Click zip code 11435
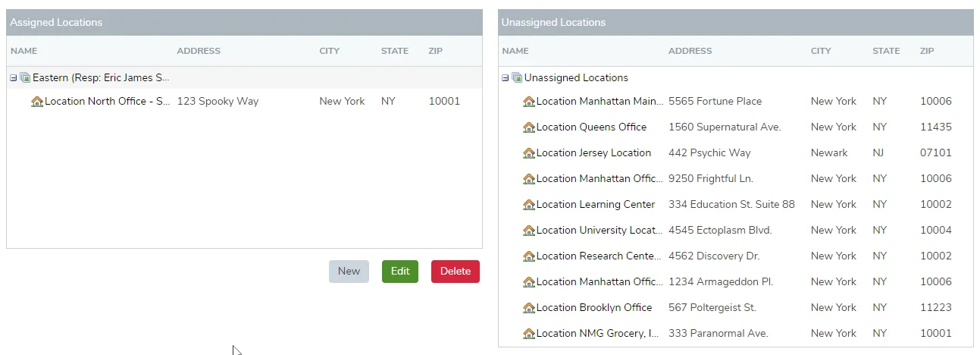Screen dimensions: 980x355 click(x=936, y=127)
